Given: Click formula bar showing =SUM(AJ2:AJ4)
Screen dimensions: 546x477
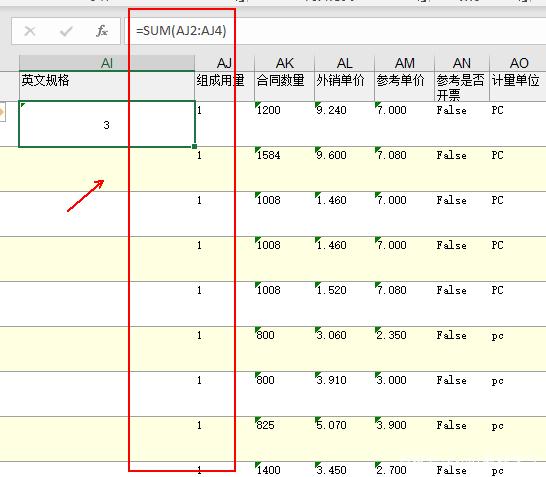Looking at the screenshot, I should 335,31.
